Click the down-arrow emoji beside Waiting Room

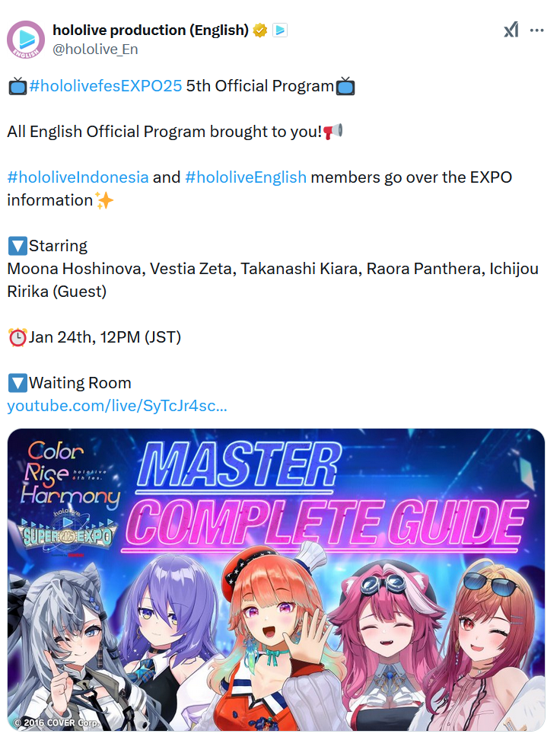(17, 383)
